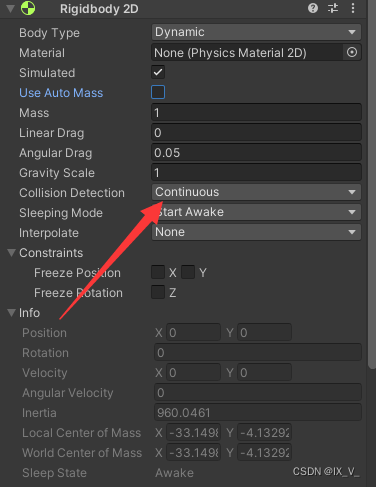The image size is (376, 487).
Task: Click the Linear Drag label
Action: (x=51, y=133)
